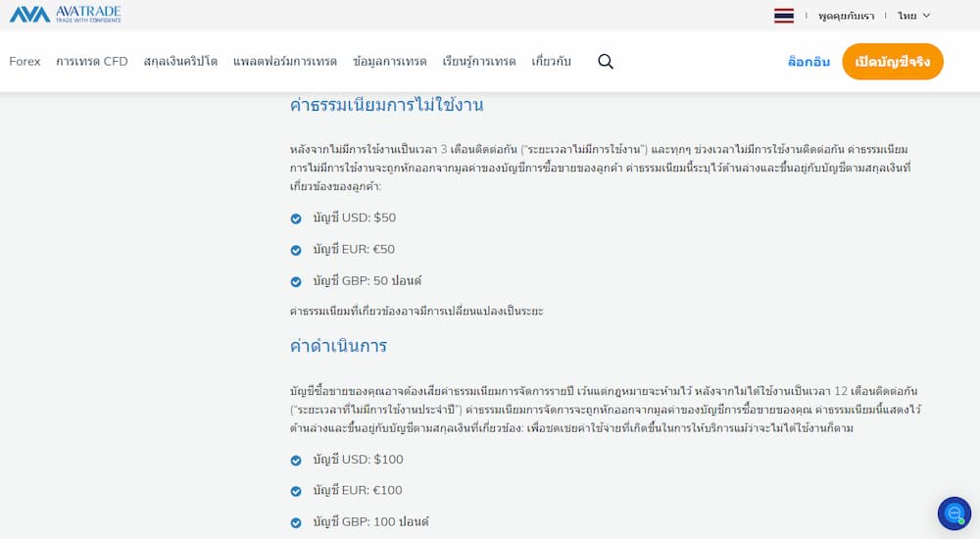Open the live chat bubble icon
Image resolution: width=980 pixels, height=539 pixels.
tap(955, 514)
